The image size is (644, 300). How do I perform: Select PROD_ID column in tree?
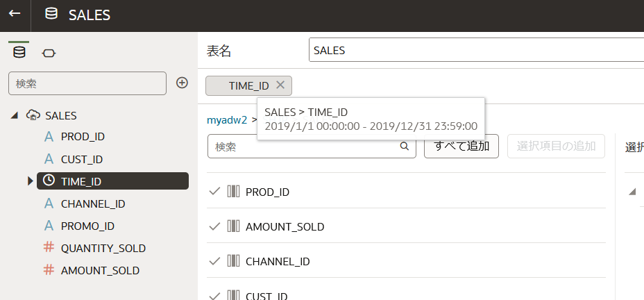[84, 136]
